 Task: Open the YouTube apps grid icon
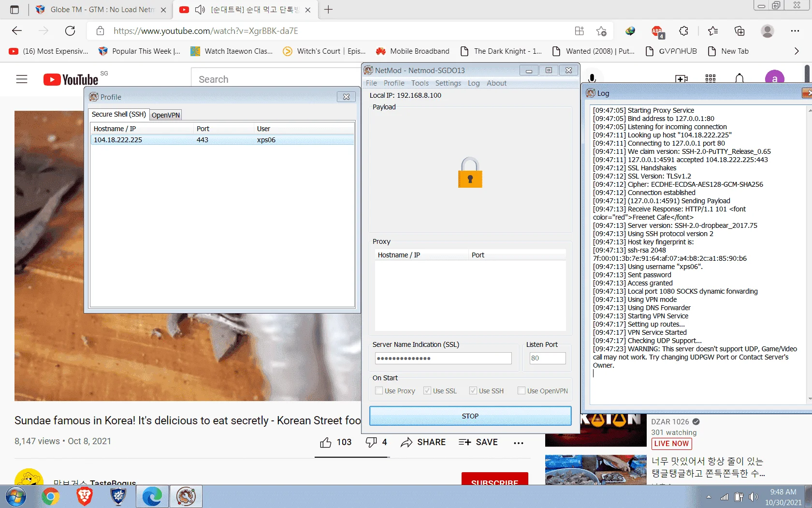pyautogui.click(x=710, y=78)
